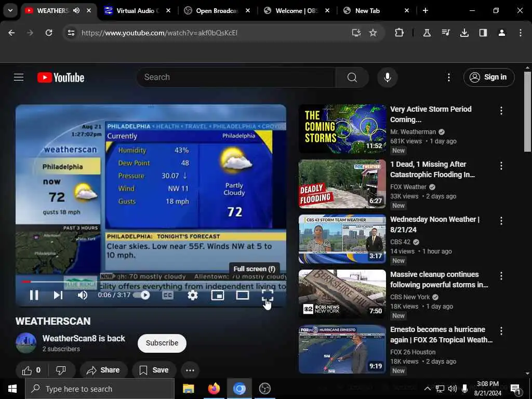Open Chrome Labs flask icon
The width and height of the screenshot is (532, 399).
427,33
